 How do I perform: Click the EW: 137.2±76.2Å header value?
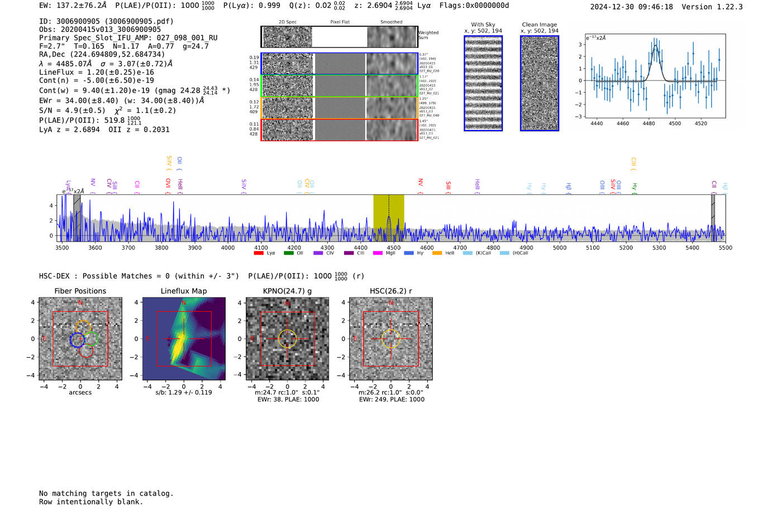[x=73, y=6]
